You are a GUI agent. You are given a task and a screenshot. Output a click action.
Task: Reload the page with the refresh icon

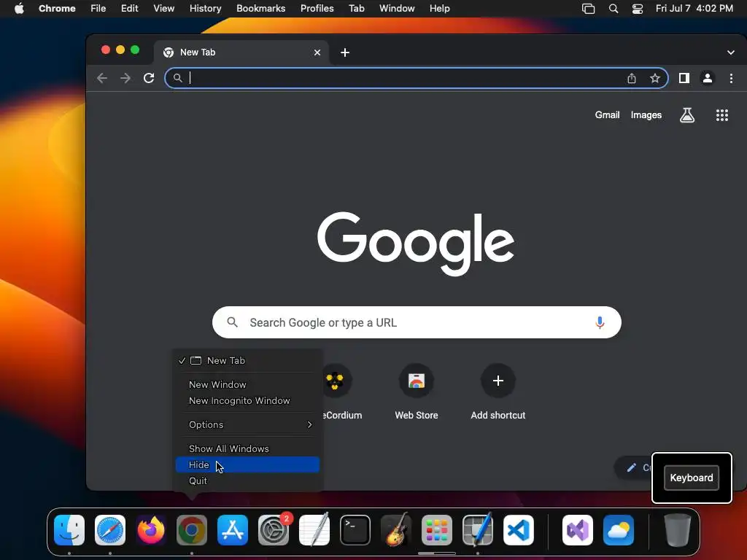149,78
